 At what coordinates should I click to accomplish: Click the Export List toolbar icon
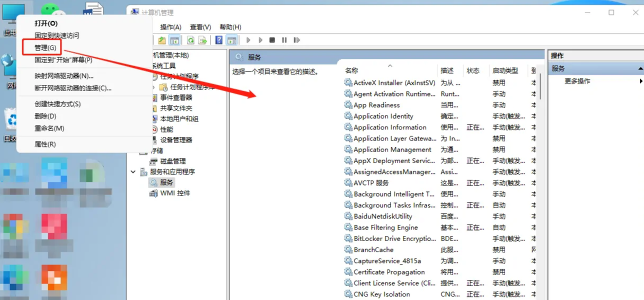(202, 40)
